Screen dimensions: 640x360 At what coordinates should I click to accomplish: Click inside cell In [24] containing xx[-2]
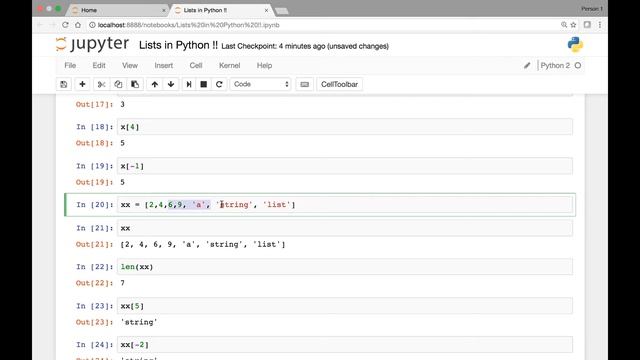coord(344,345)
